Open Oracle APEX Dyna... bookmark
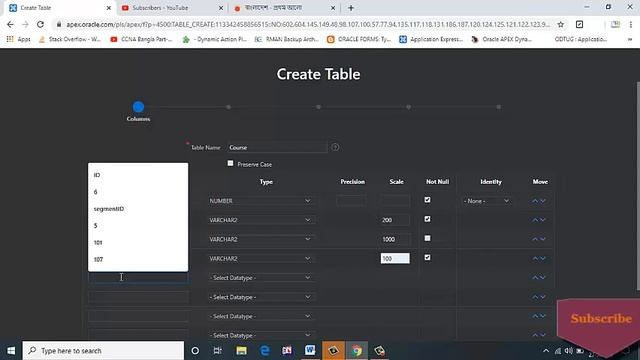 click(x=501, y=39)
